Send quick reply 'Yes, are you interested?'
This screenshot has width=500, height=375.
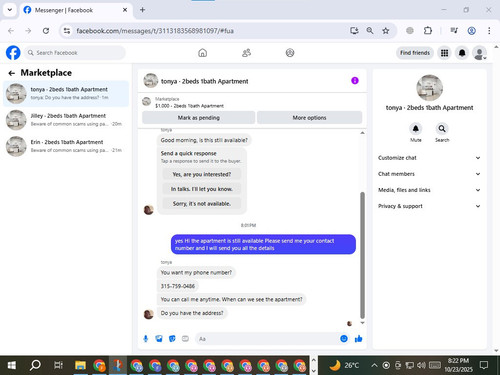(202, 174)
